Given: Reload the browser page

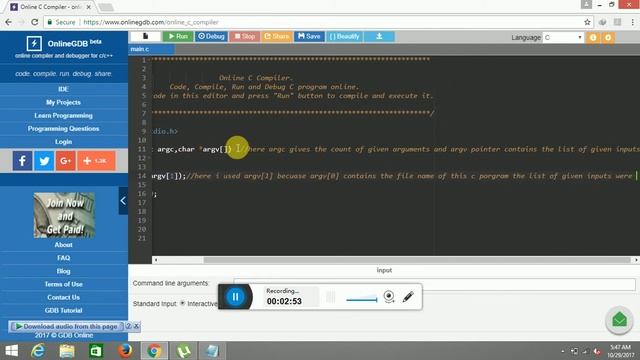Looking at the screenshot, I should (35, 22).
